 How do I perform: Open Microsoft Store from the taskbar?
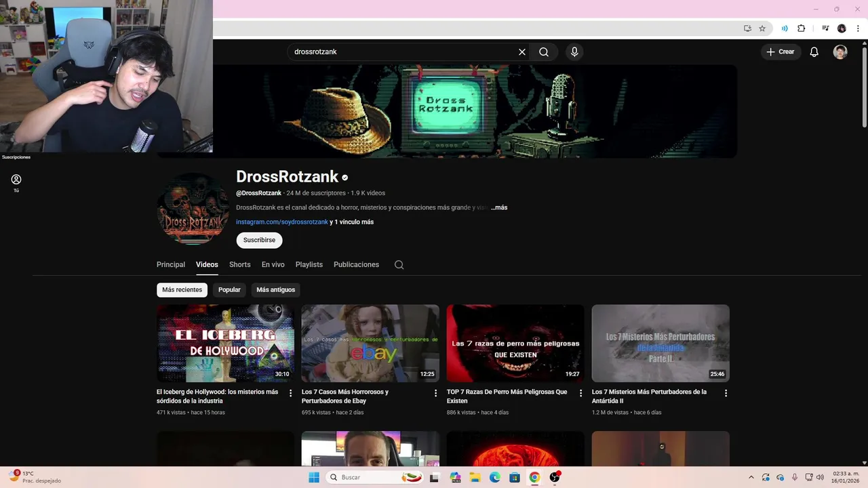pyautogui.click(x=515, y=477)
